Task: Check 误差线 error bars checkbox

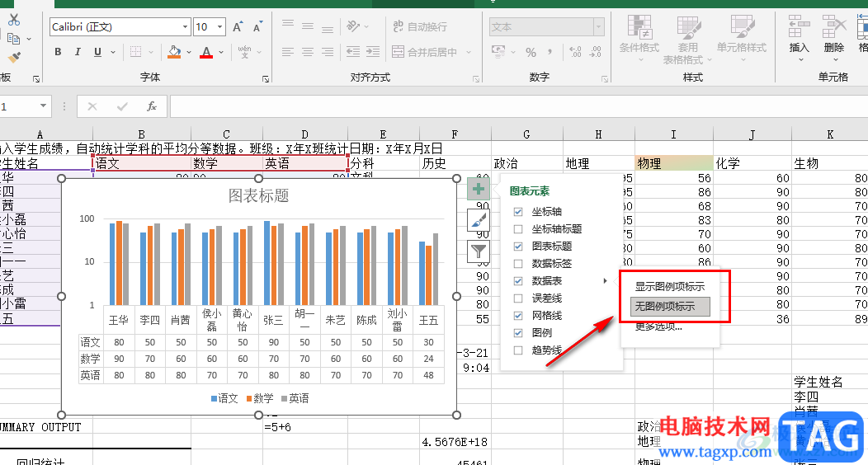Action: point(518,298)
